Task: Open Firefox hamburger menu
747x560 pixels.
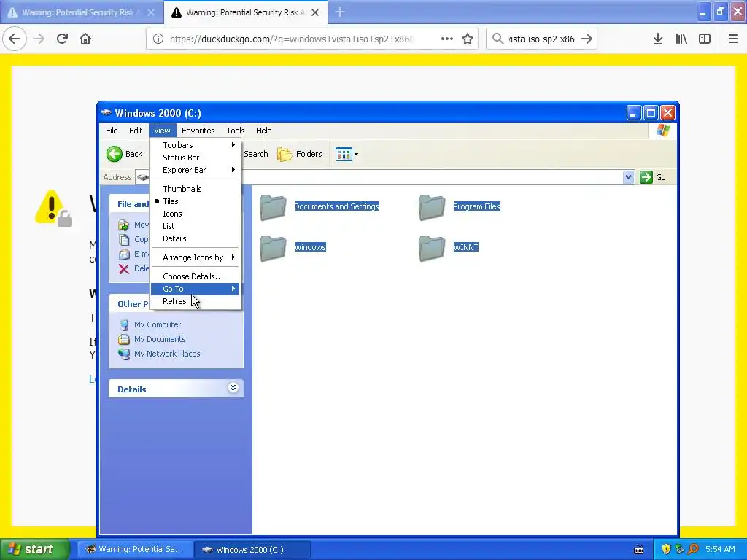Action: [x=733, y=39]
